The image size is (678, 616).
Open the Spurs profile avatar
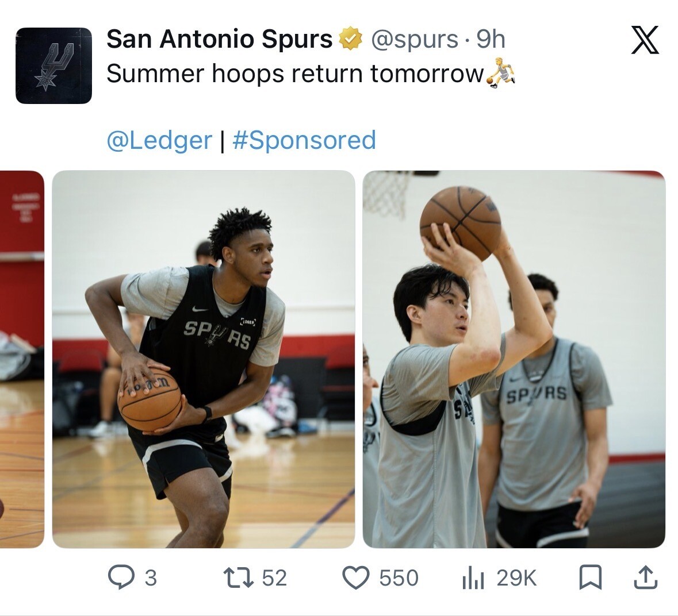tap(53, 66)
